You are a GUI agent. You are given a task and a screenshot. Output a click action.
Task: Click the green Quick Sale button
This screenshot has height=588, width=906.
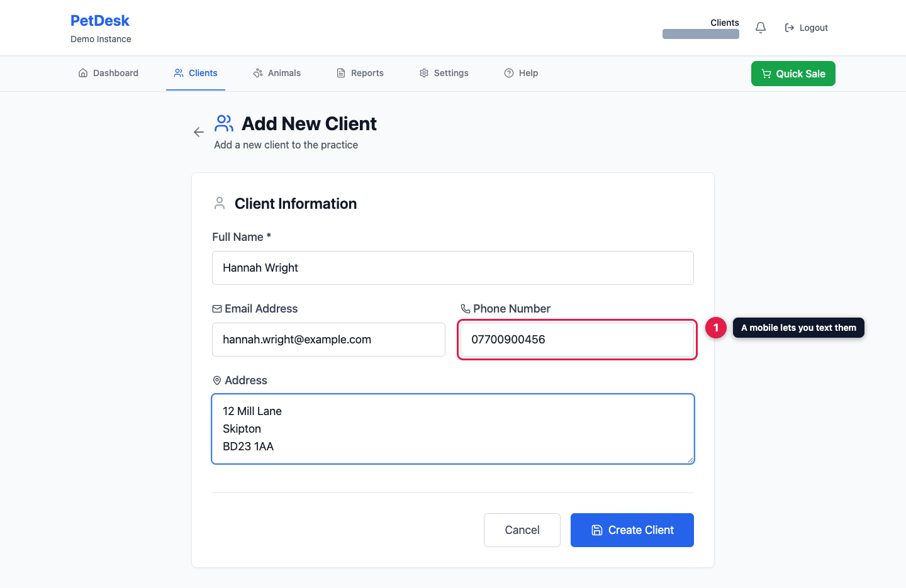(793, 74)
